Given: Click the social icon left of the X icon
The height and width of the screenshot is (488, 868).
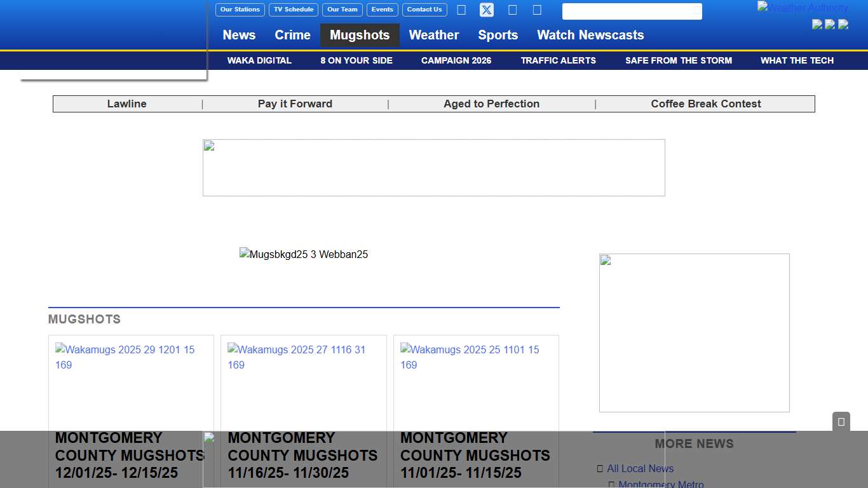Looking at the screenshot, I should point(461,10).
